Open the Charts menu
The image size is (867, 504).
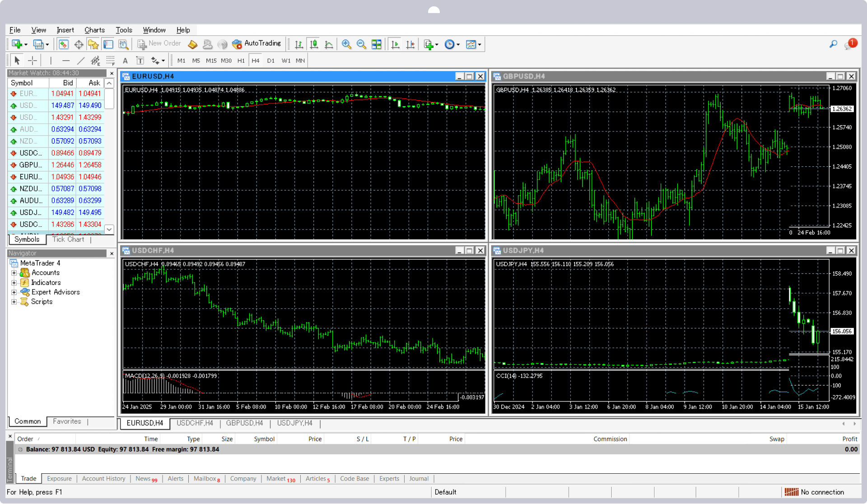click(94, 30)
